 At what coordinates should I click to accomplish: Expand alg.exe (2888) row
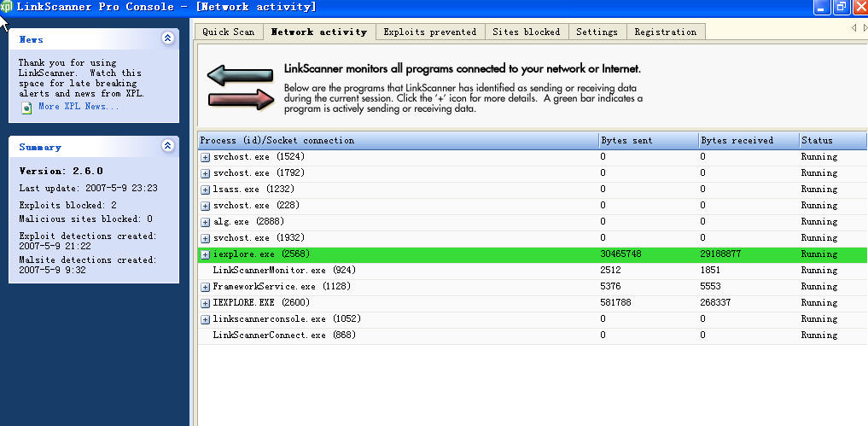click(x=206, y=222)
